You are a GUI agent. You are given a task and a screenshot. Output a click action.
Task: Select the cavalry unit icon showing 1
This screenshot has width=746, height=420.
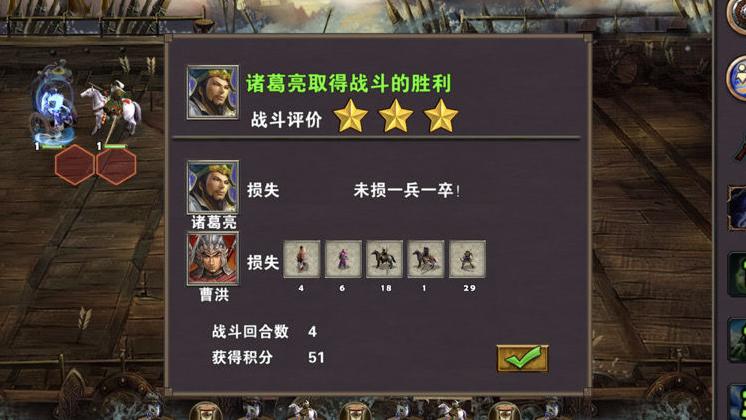426,259
